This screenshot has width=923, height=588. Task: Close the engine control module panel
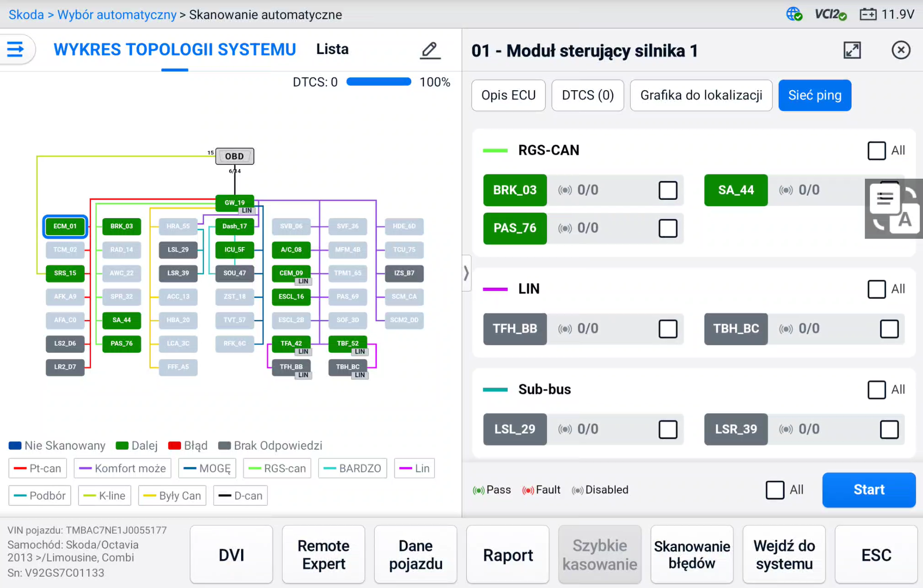(x=900, y=50)
